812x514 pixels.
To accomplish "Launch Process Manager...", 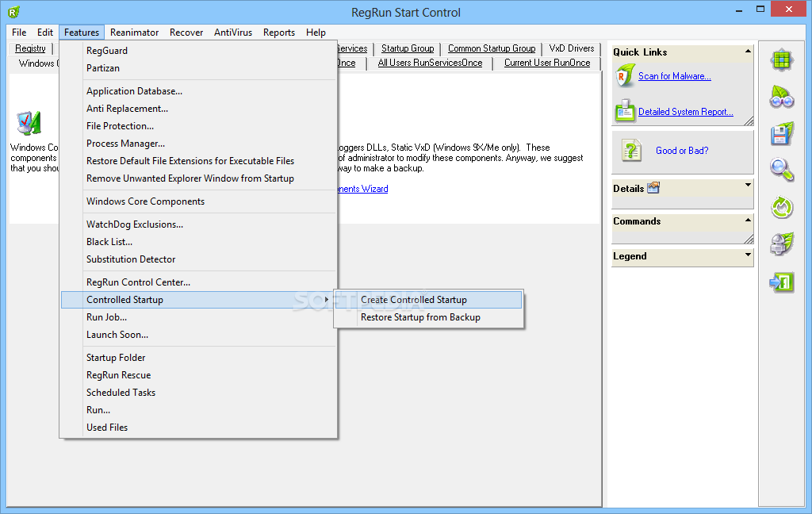I will [x=199, y=144].
